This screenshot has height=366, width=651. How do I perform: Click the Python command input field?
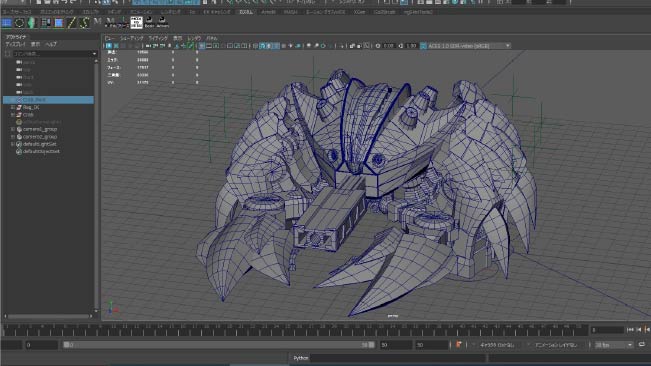[399, 358]
